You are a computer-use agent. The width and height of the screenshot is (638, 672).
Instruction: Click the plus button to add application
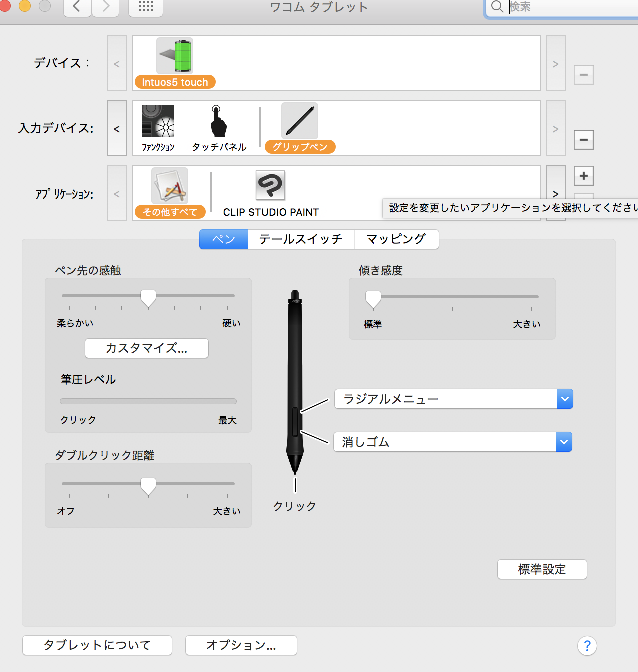[x=583, y=176]
